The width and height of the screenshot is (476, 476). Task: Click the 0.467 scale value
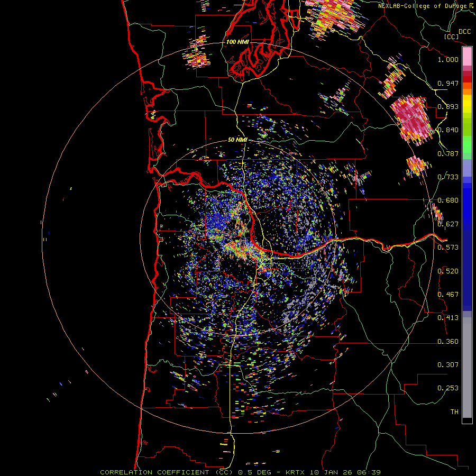[448, 295]
